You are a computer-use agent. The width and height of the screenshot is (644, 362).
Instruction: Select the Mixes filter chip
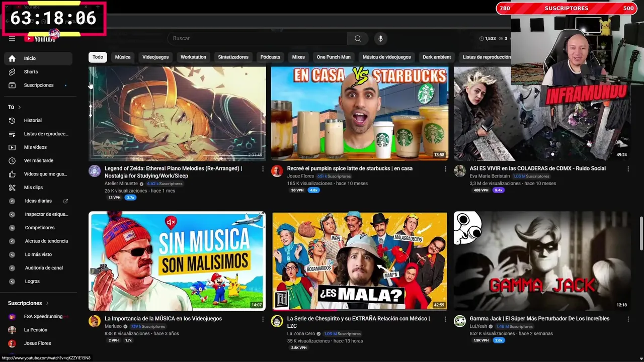click(298, 57)
